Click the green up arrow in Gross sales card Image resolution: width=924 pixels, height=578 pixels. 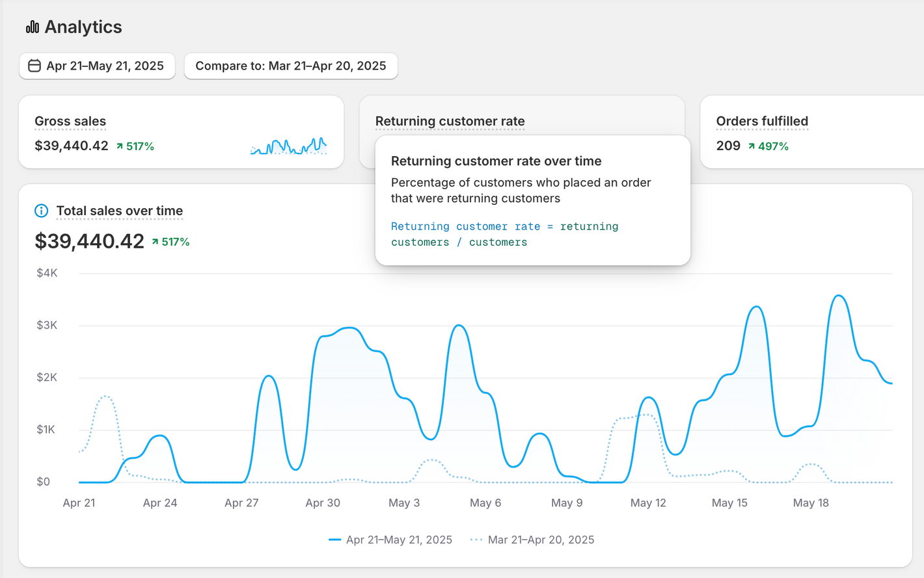120,146
